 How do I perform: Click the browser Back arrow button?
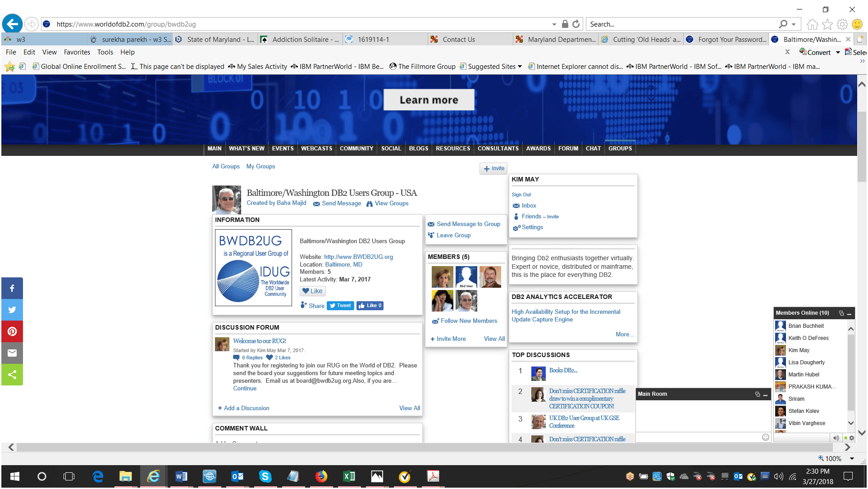(12, 24)
